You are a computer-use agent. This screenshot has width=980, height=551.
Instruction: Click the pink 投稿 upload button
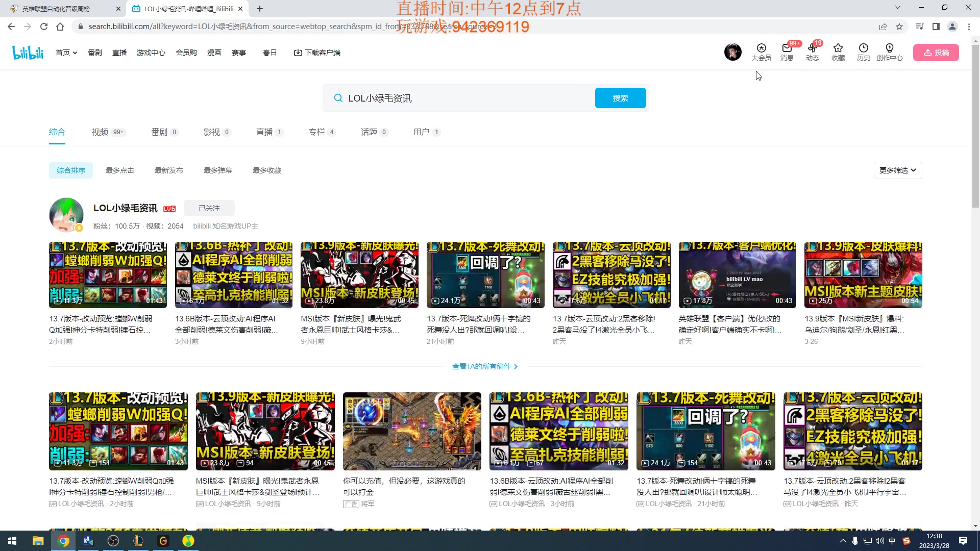[936, 52]
